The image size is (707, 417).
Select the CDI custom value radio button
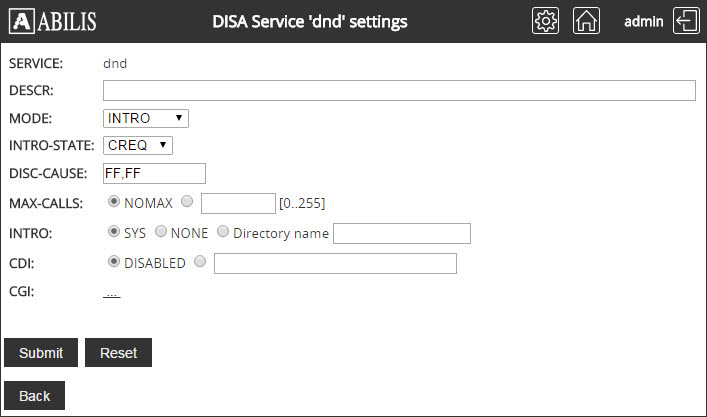(x=200, y=261)
